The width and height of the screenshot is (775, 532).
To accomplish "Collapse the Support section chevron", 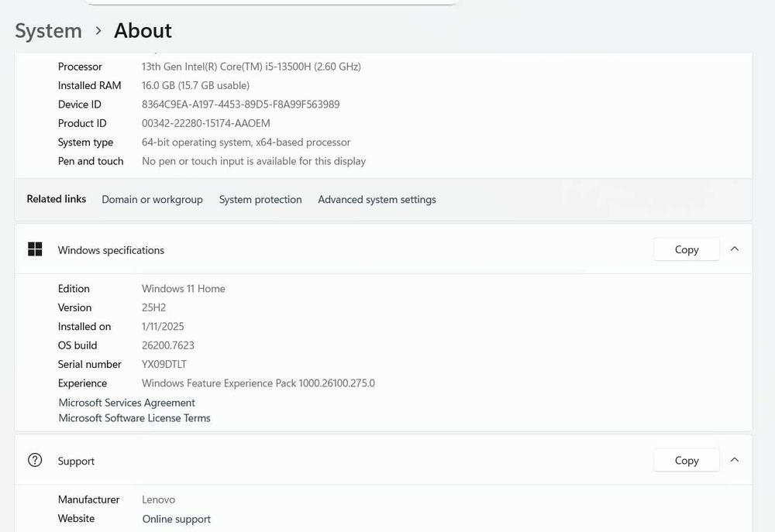I will click(x=735, y=460).
